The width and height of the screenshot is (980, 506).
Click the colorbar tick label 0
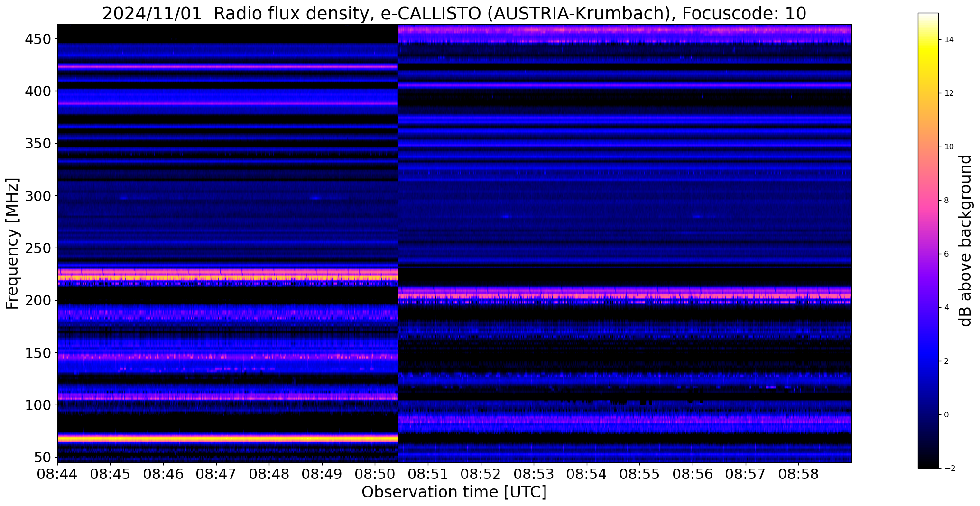[x=946, y=415]
